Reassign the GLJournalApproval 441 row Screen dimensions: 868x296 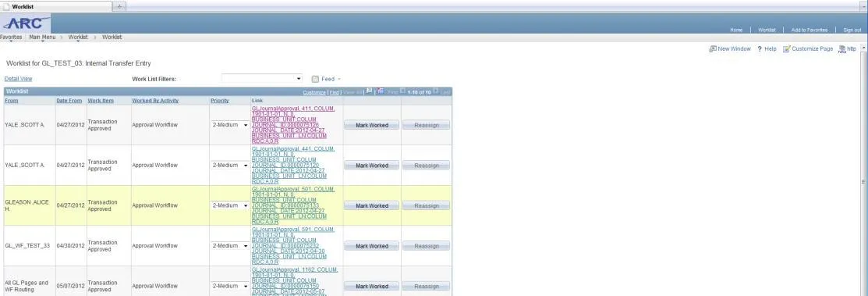(427, 166)
